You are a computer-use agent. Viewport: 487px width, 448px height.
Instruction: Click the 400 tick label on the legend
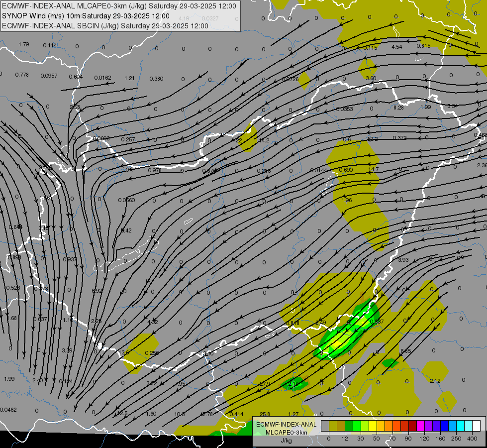pyautogui.click(x=472, y=439)
